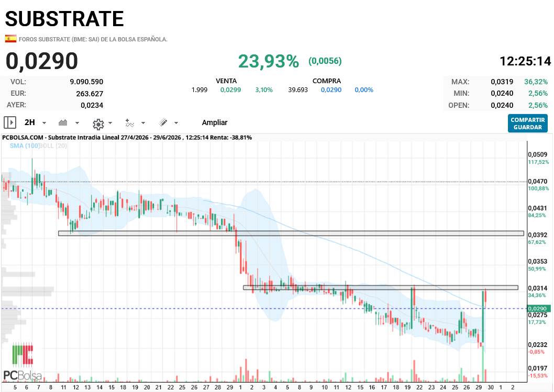Open the 2H timeframe dropdown
Image resolution: width=554 pixels, height=392 pixels.
click(35, 122)
